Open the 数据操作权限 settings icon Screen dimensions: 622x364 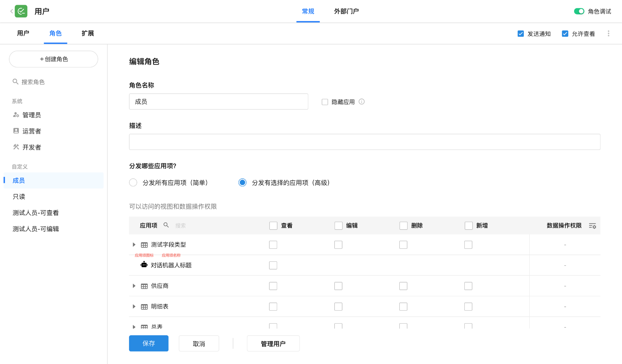click(592, 226)
